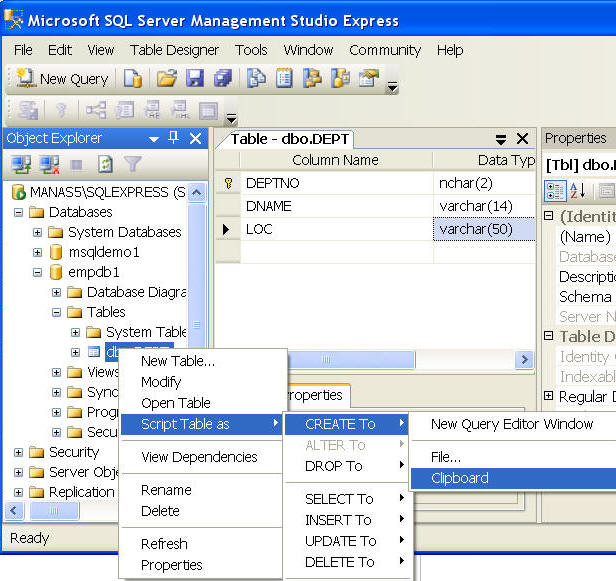Viewport: 616px width, 581px height.
Task: Select the Table - dbo.DEPT tab
Action: pyautogui.click(x=289, y=139)
